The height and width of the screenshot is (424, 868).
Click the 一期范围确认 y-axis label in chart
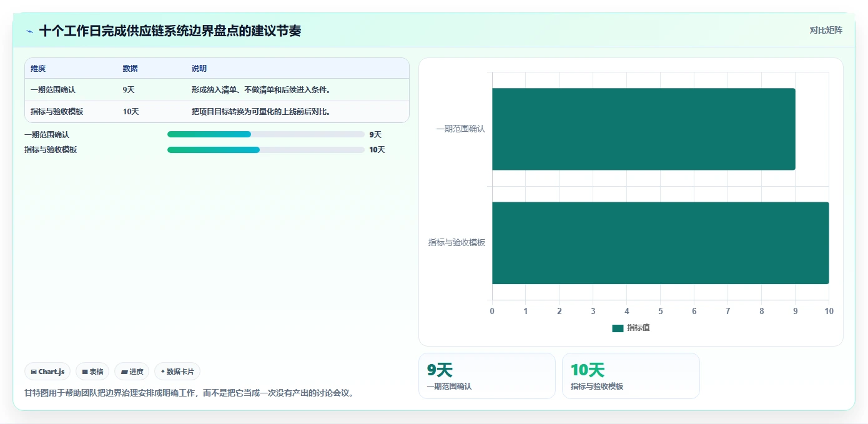[460, 129]
